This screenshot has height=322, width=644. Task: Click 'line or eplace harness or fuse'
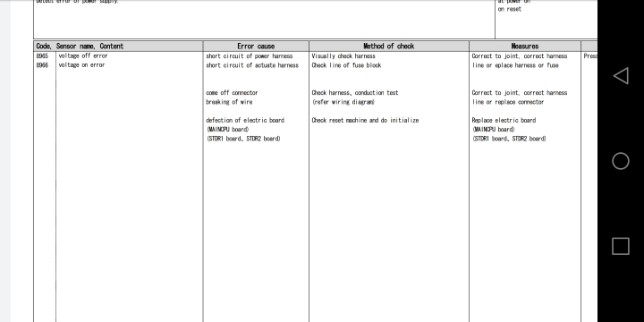point(515,65)
